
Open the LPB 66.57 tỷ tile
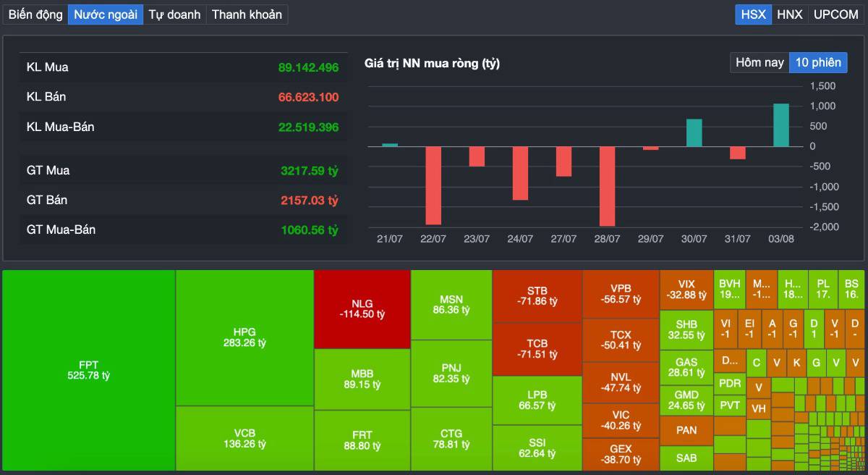click(537, 400)
